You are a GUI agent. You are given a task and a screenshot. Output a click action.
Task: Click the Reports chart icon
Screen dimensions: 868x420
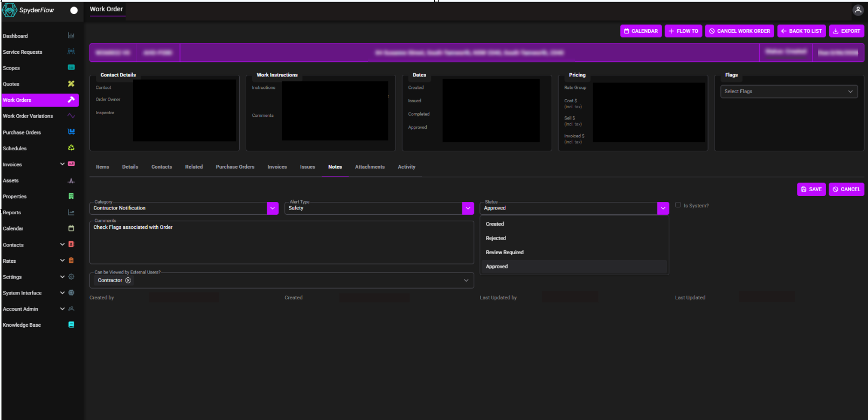[71, 212]
